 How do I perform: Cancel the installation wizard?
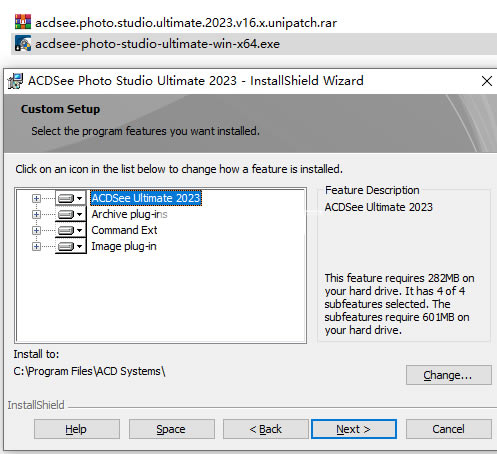pos(449,429)
